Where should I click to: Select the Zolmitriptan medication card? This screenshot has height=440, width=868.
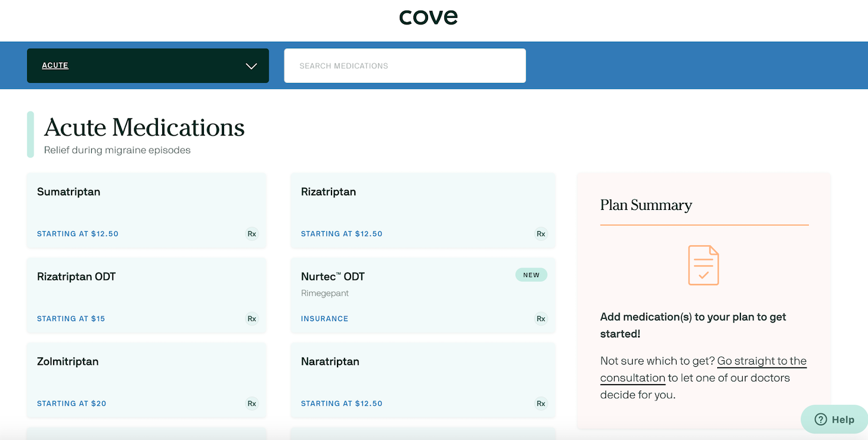(x=146, y=380)
